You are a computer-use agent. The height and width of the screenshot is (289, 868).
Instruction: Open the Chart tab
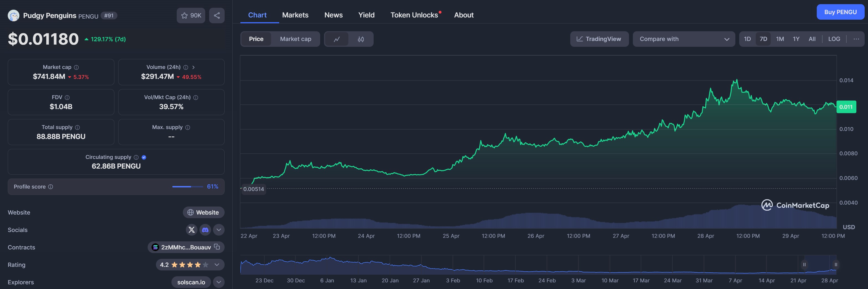click(x=257, y=15)
